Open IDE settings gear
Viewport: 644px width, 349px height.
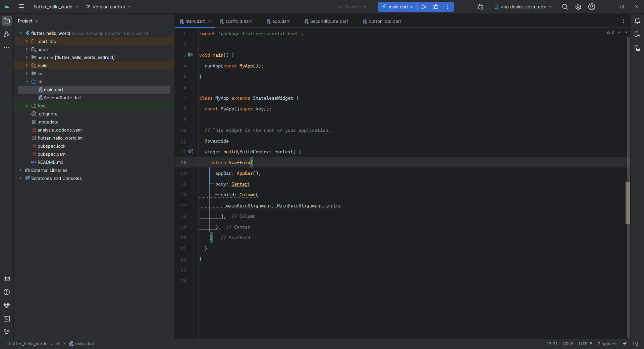tap(578, 7)
